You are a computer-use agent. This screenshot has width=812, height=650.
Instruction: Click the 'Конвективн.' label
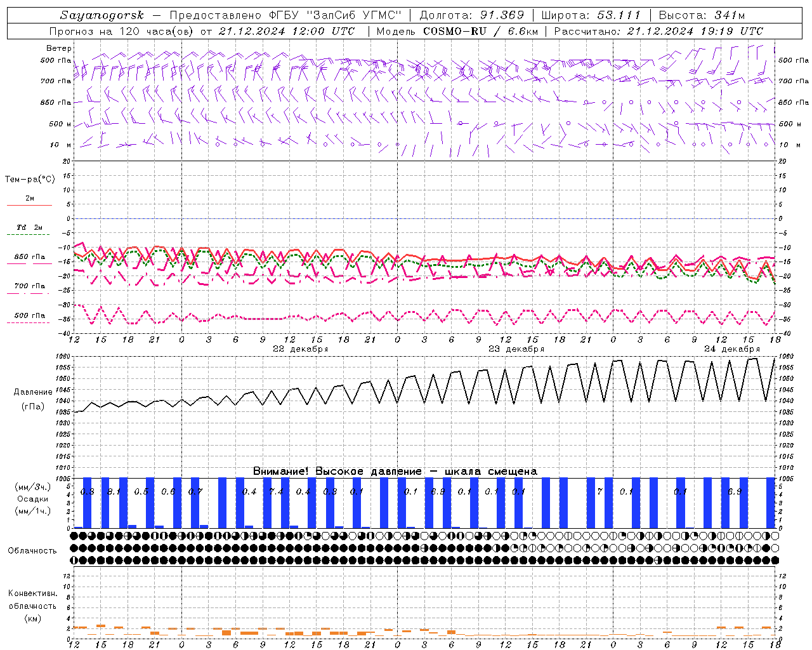32,594
